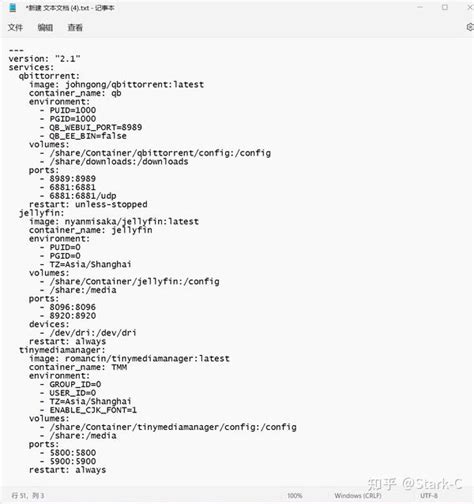The image size is (474, 504).
Task: Open Notepad settings gear icon
Action: click(x=470, y=27)
